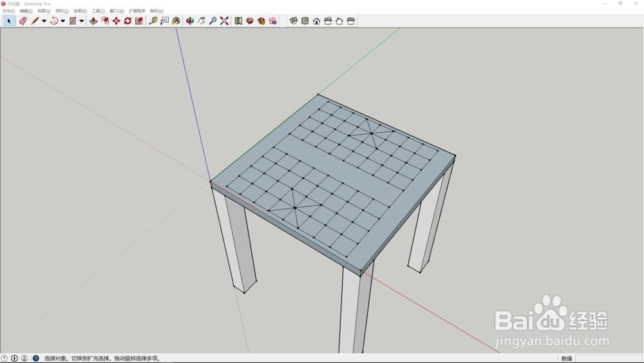Open 3D Warehouse from toolbar

[250, 21]
